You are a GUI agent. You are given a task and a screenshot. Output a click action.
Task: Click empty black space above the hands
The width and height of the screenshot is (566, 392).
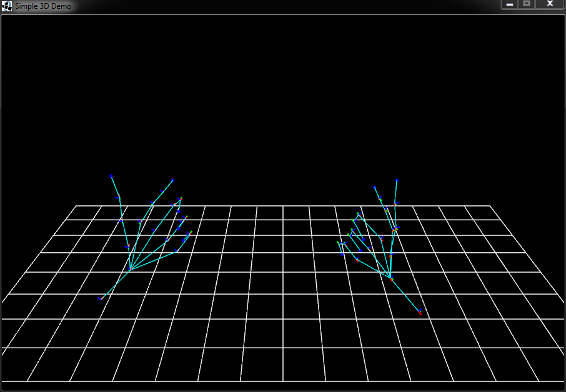[281, 94]
